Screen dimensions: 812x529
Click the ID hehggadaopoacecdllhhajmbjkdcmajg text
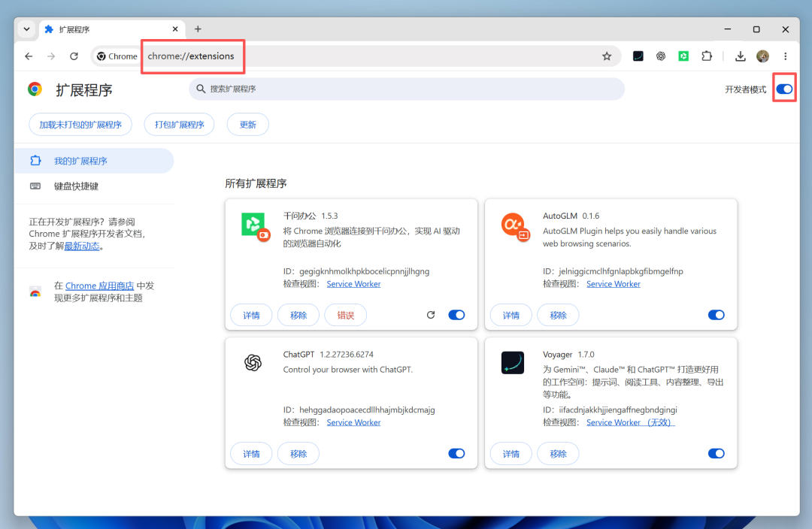pos(359,410)
